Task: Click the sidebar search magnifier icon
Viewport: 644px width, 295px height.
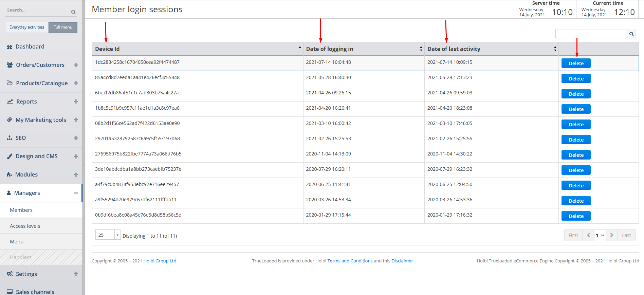Action: pyautogui.click(x=73, y=12)
